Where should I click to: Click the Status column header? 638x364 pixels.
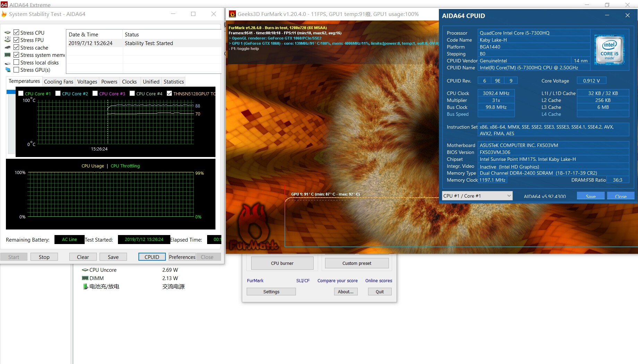[172, 34]
